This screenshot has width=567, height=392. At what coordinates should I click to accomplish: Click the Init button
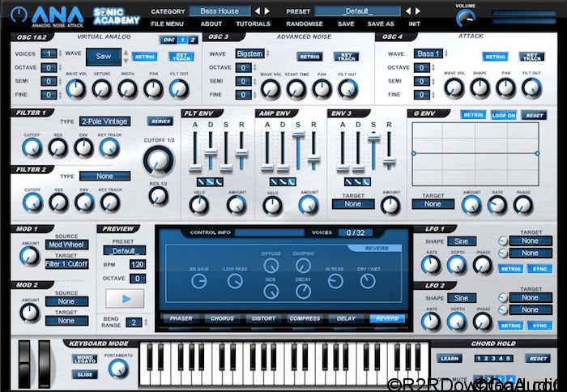(415, 23)
